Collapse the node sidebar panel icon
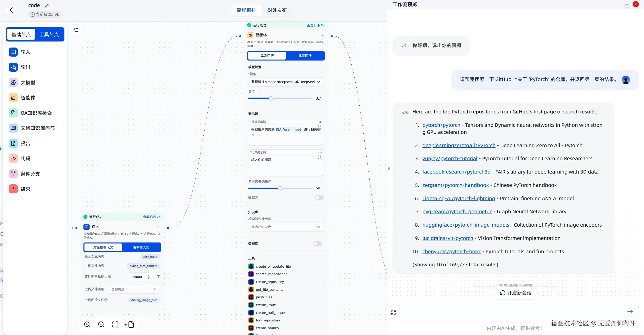 pos(76,30)
